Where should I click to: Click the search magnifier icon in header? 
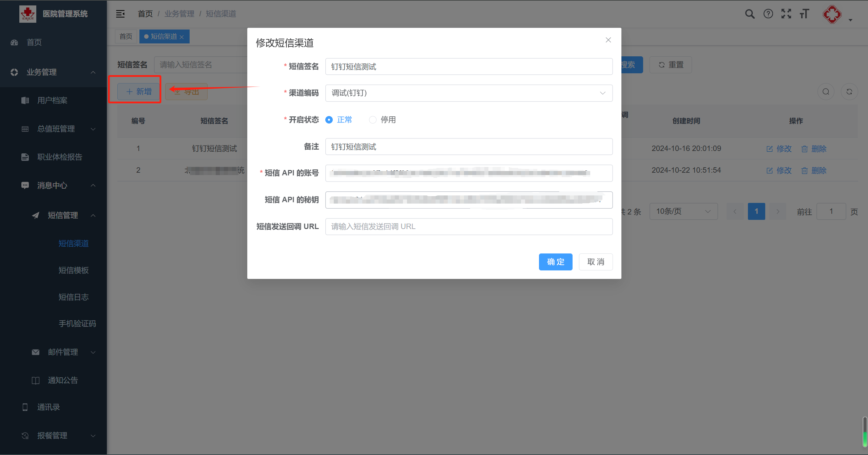pos(750,14)
